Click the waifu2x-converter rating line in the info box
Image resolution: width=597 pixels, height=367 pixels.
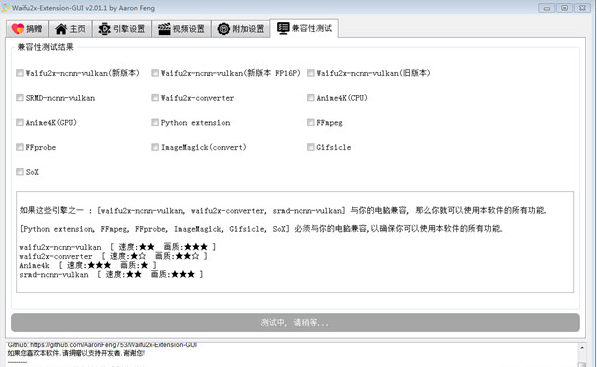pos(113,256)
